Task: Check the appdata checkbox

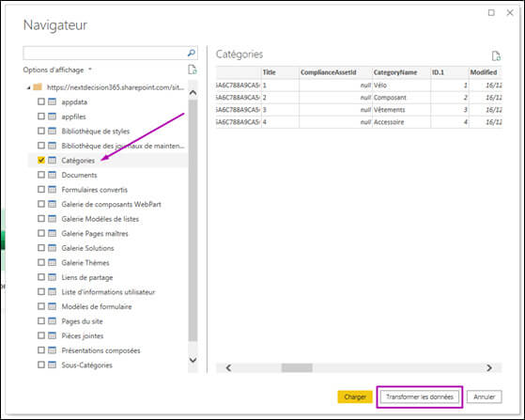Action: [41, 101]
